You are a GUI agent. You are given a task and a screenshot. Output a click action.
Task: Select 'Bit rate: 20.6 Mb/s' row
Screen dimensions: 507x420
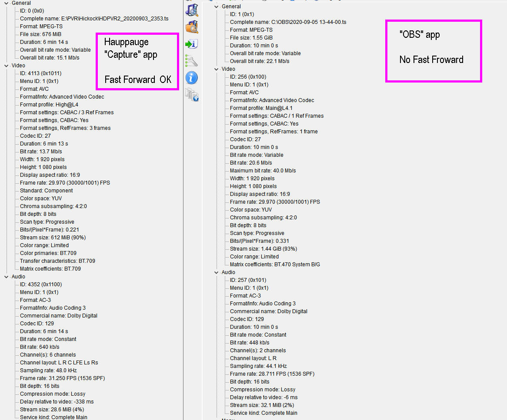tap(251, 163)
